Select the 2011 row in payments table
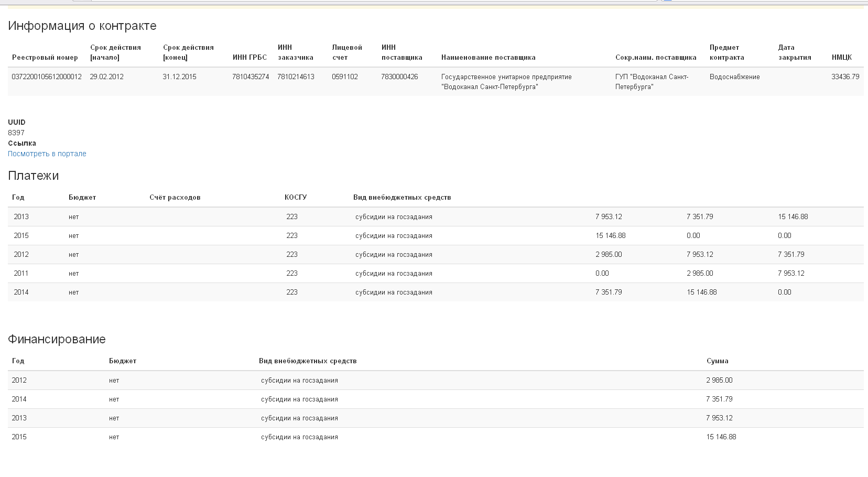Image resolution: width=868 pixels, height=477 pixels. click(21, 273)
